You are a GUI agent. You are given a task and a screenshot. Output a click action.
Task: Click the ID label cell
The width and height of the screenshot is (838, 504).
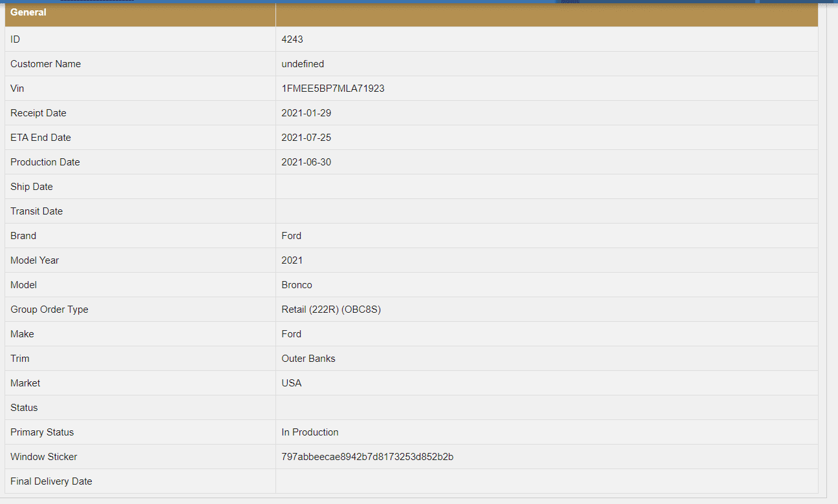(140, 39)
